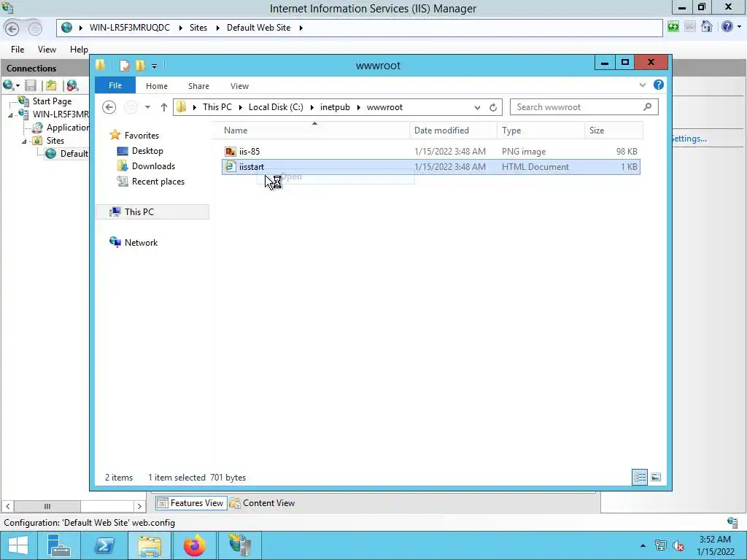Select Desktop under Favorites
Viewport: 747px width, 560px height.
pos(147,151)
